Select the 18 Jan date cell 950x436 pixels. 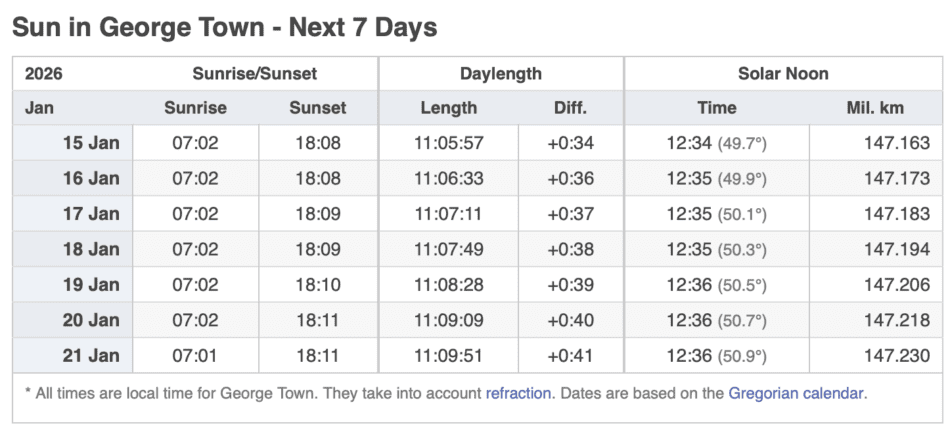(x=91, y=249)
